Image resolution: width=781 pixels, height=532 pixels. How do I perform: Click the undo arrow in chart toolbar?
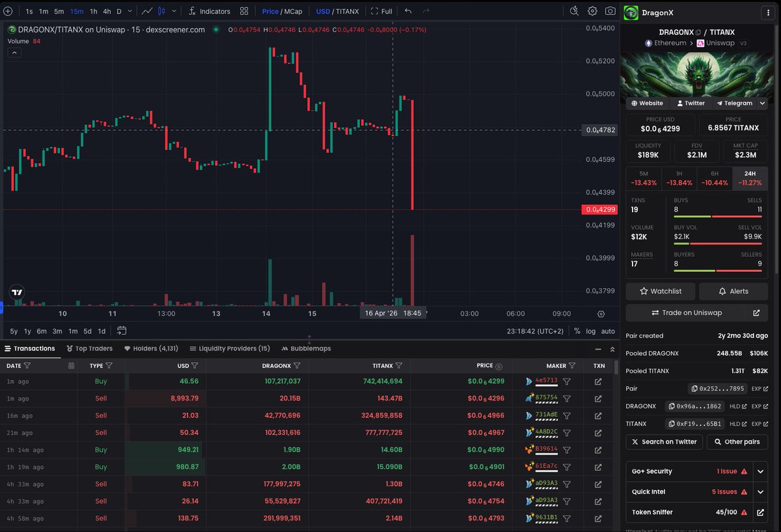point(408,11)
